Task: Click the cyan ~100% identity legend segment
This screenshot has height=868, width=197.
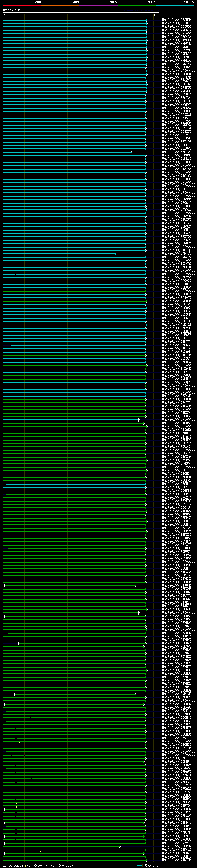Action: pos(175,6)
